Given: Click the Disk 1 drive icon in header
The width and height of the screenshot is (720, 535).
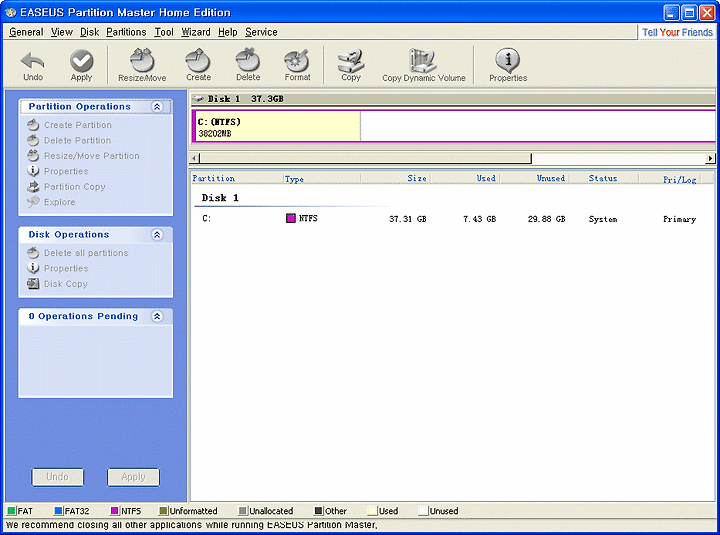Looking at the screenshot, I should 198,99.
